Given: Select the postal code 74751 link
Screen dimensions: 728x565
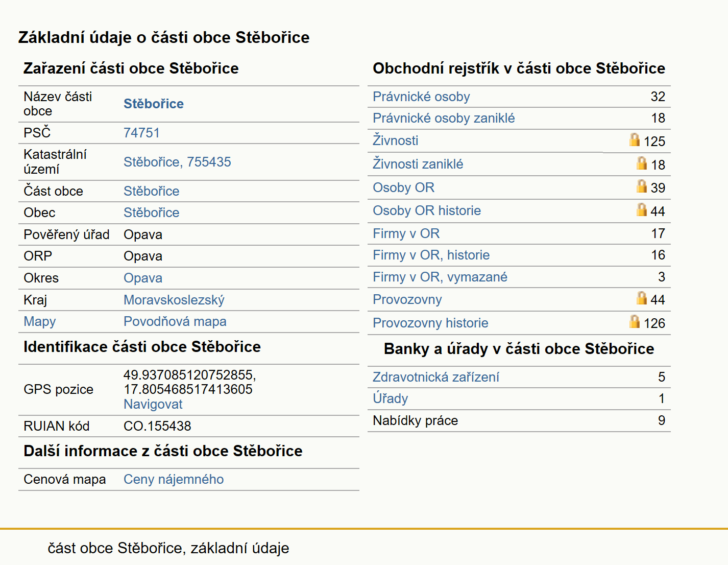Looking at the screenshot, I should coord(141,133).
